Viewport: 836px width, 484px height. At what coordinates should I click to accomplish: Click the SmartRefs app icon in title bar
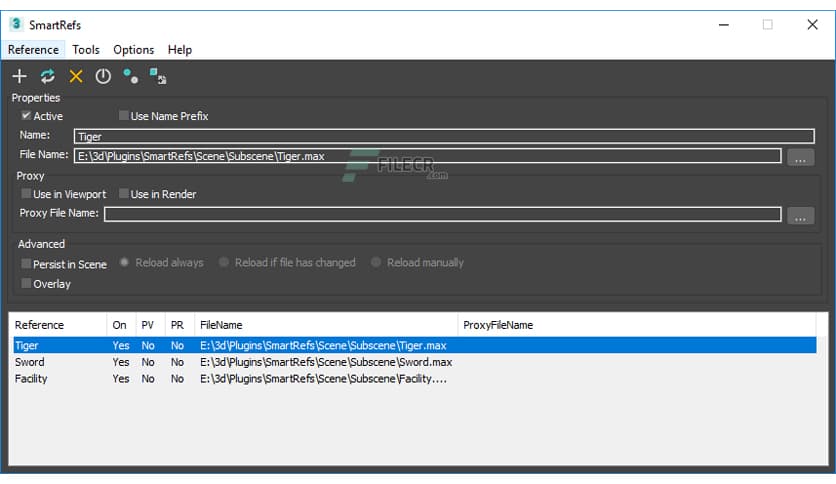pyautogui.click(x=16, y=24)
